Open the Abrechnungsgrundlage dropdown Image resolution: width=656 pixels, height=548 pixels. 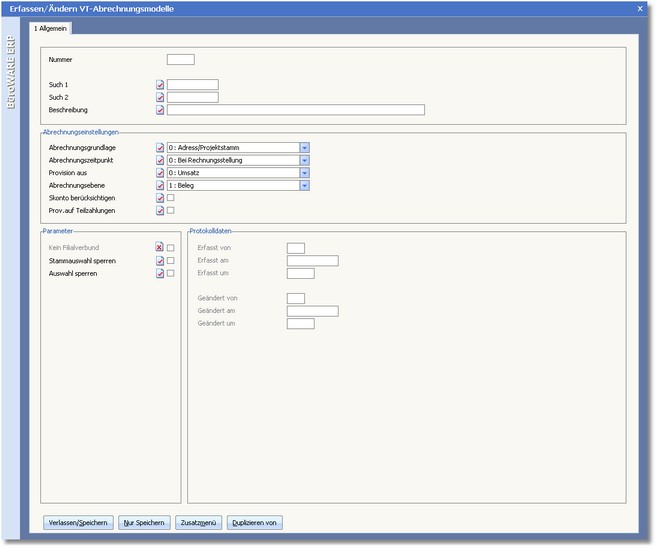click(305, 147)
